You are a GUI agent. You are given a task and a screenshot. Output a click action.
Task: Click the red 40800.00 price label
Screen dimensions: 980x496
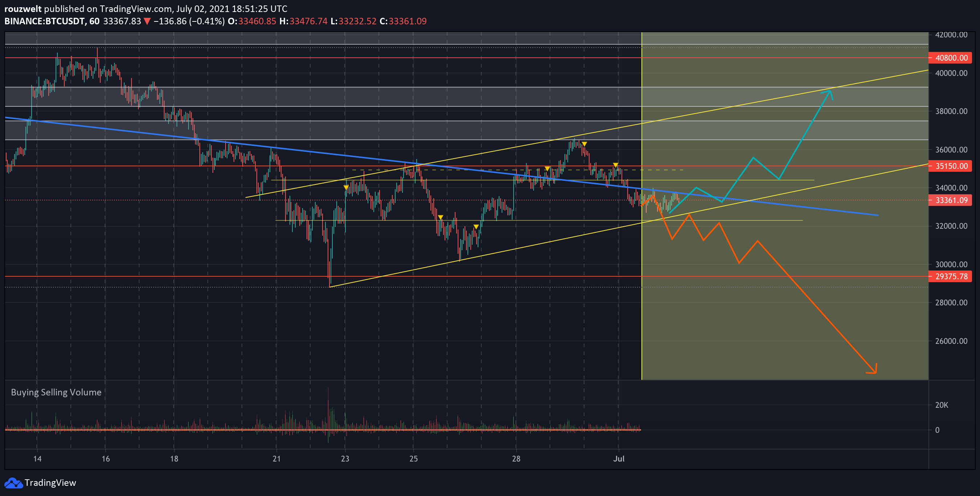click(x=950, y=58)
